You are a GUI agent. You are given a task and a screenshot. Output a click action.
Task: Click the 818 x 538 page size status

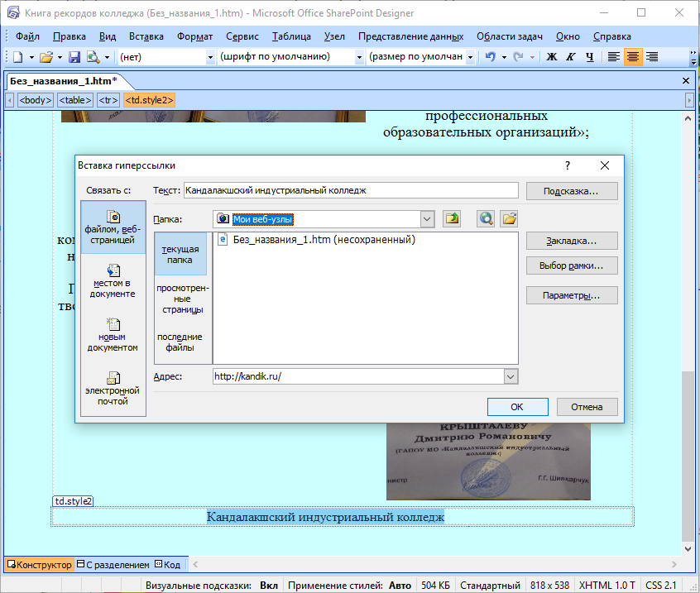click(549, 586)
